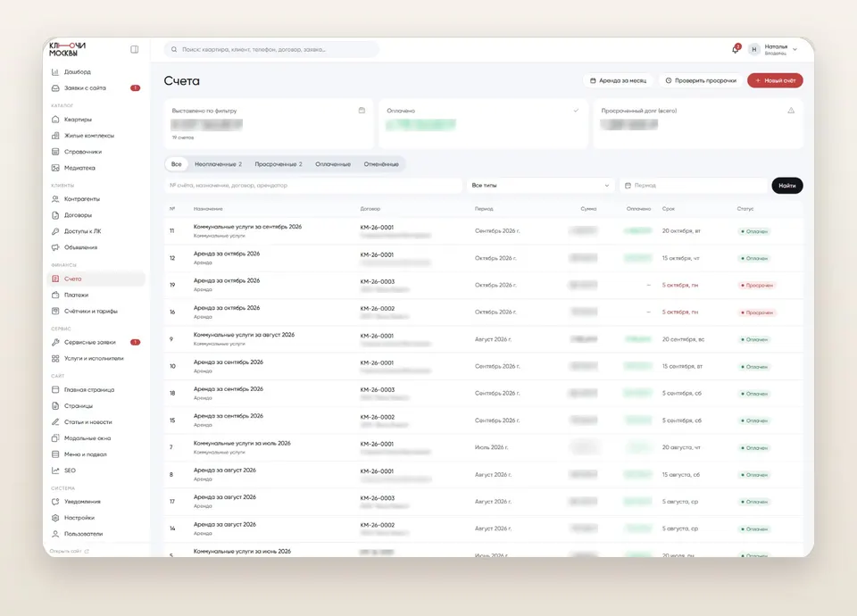
Task: Open notifications bell icon
Action: pyautogui.click(x=736, y=49)
